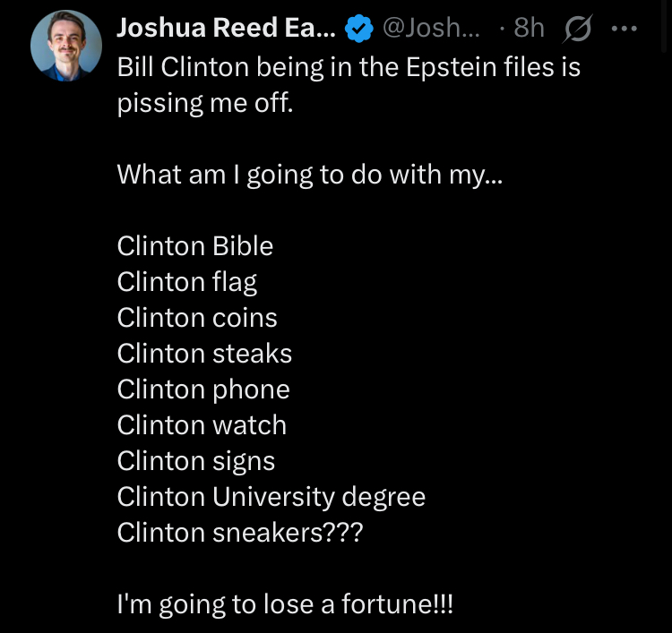This screenshot has width=672, height=633.
Task: Click "I'm going to lose a fortune!!!"
Action: coord(286,604)
